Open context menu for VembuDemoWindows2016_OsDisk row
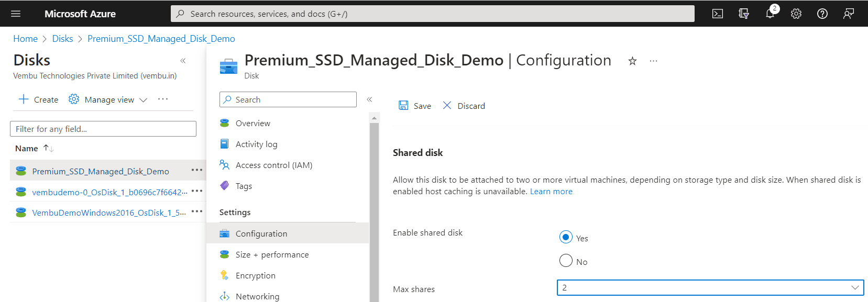 (197, 211)
